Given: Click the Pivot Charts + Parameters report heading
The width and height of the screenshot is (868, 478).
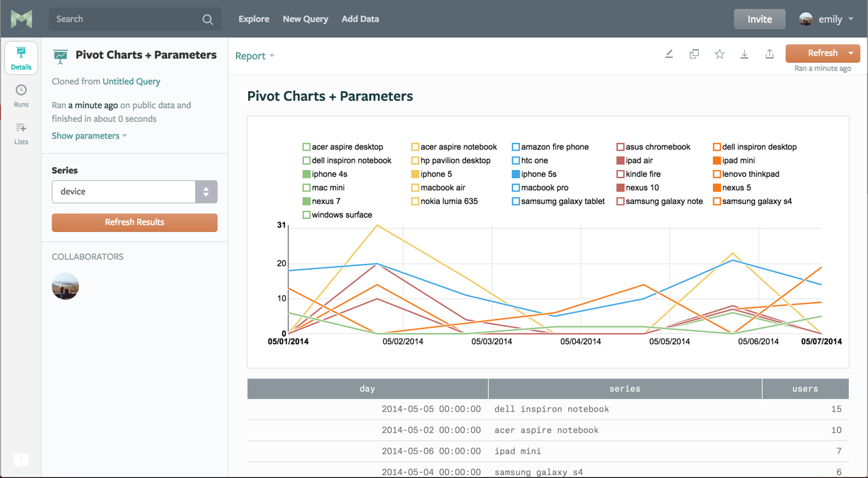Looking at the screenshot, I should tap(330, 96).
